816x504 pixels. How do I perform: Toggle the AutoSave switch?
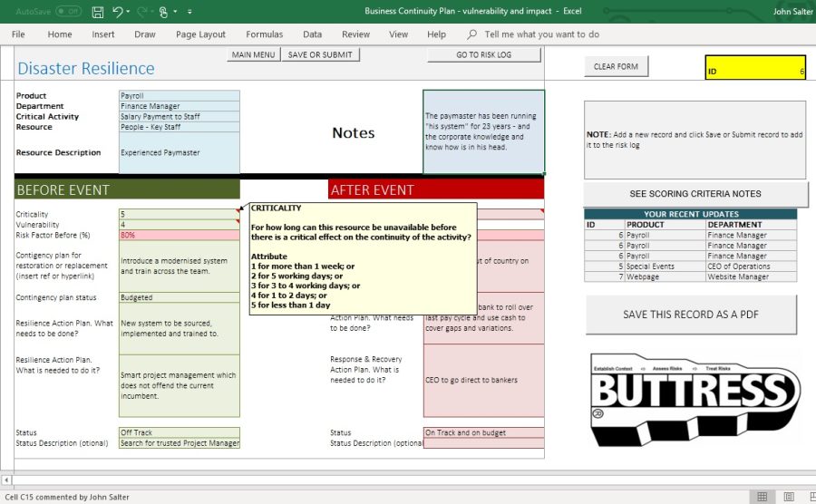tap(68, 11)
